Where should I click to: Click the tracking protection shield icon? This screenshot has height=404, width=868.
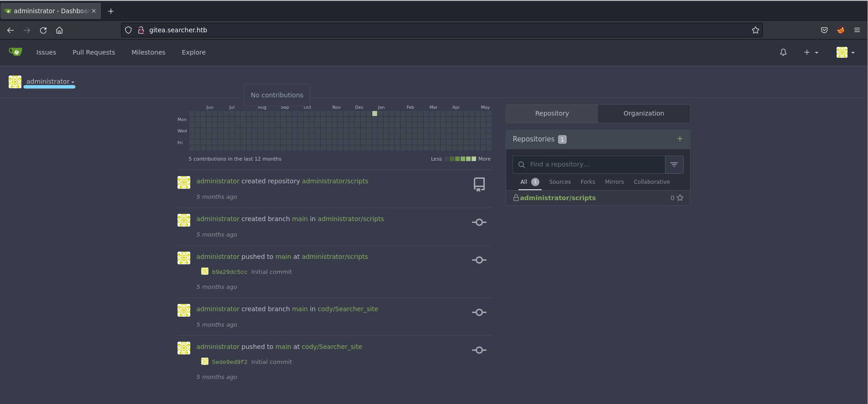coord(128,30)
